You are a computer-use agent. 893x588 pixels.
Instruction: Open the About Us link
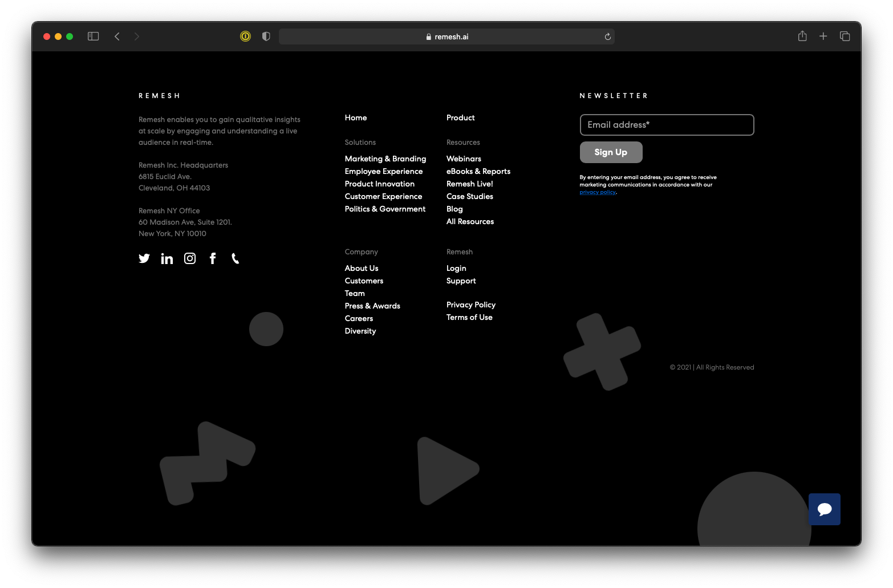pos(362,269)
